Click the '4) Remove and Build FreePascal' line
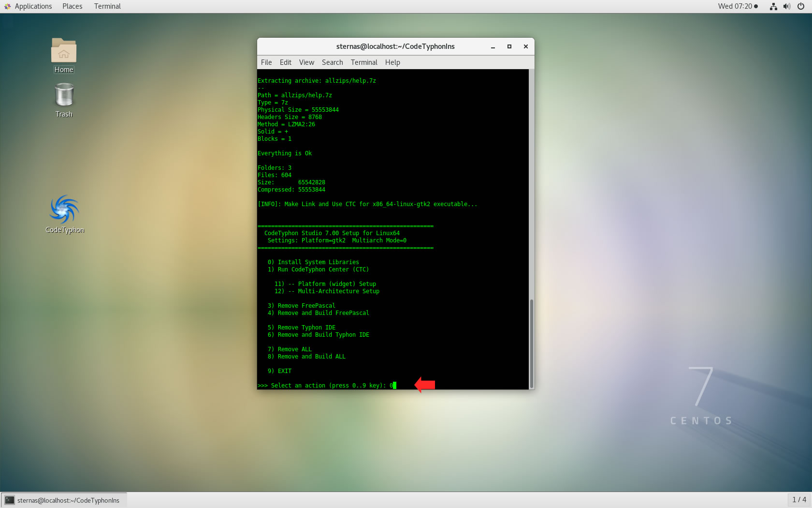812x508 pixels. click(x=319, y=313)
